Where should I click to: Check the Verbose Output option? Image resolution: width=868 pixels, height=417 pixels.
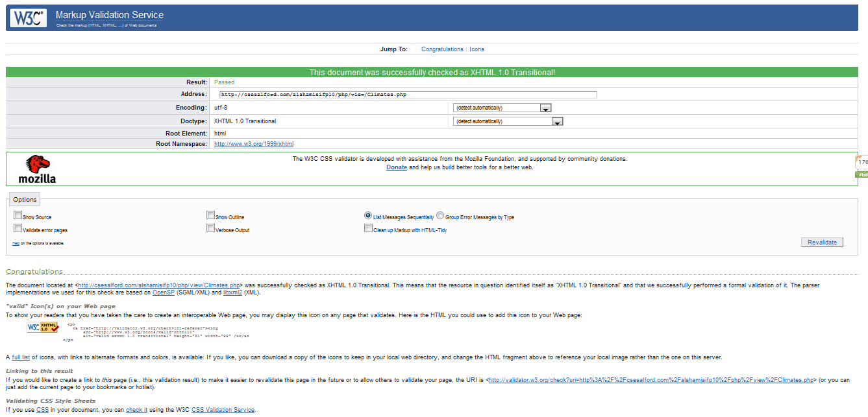coord(210,227)
